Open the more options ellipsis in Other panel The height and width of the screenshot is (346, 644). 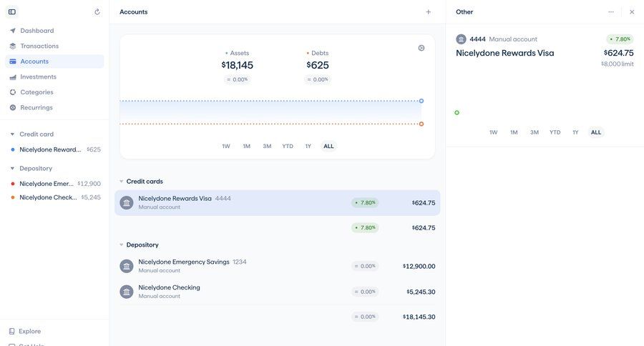click(611, 12)
